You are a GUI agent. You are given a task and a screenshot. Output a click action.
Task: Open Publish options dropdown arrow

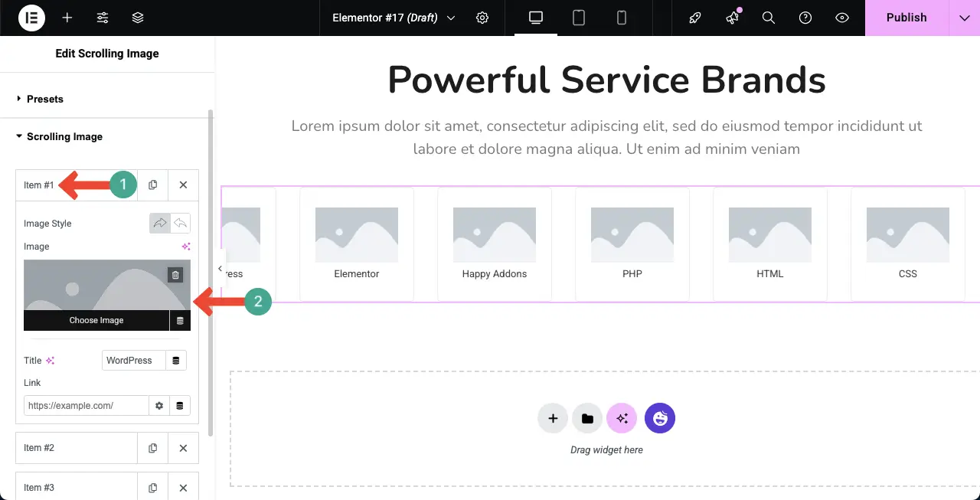[x=964, y=18]
